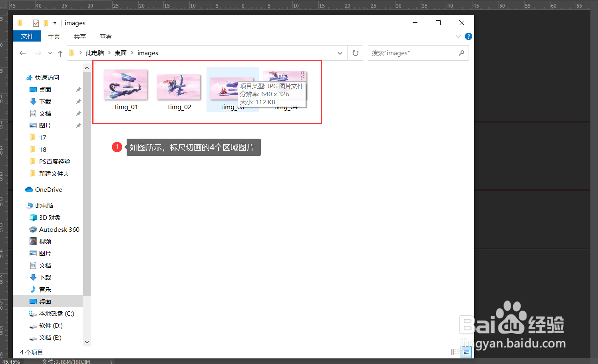The height and width of the screenshot is (364, 598).
Task: Open 本地磁盘 (C:) drive
Action: click(57, 314)
